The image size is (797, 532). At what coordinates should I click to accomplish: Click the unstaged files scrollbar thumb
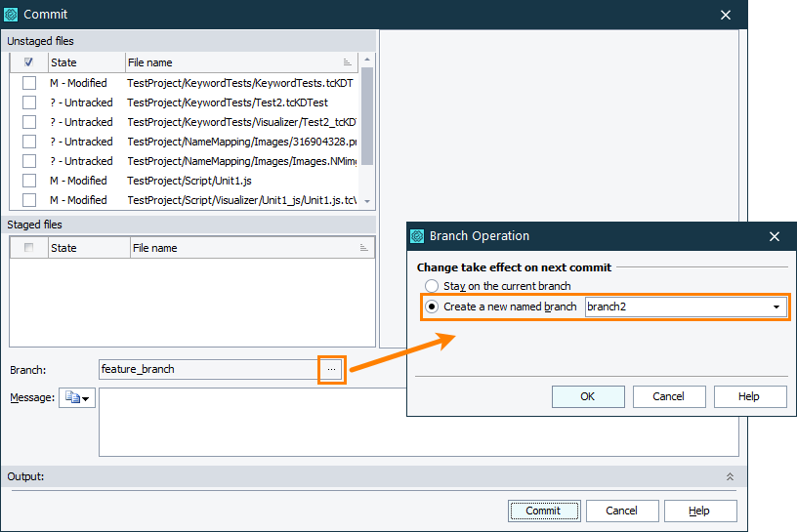(367, 116)
